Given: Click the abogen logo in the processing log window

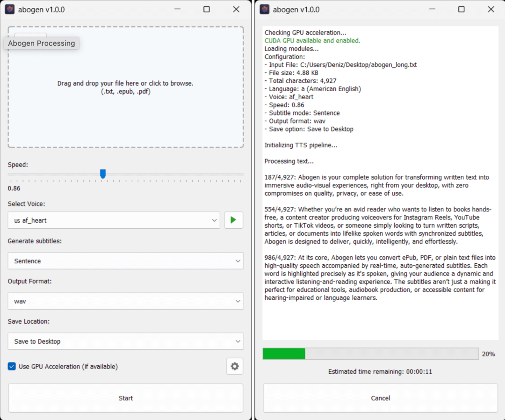Looking at the screenshot, I should [x=265, y=9].
